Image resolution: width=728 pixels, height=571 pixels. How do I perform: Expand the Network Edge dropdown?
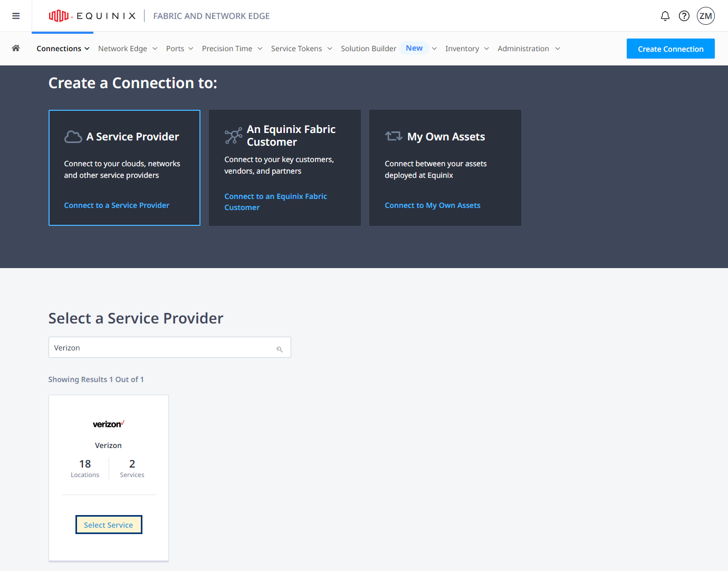click(128, 49)
